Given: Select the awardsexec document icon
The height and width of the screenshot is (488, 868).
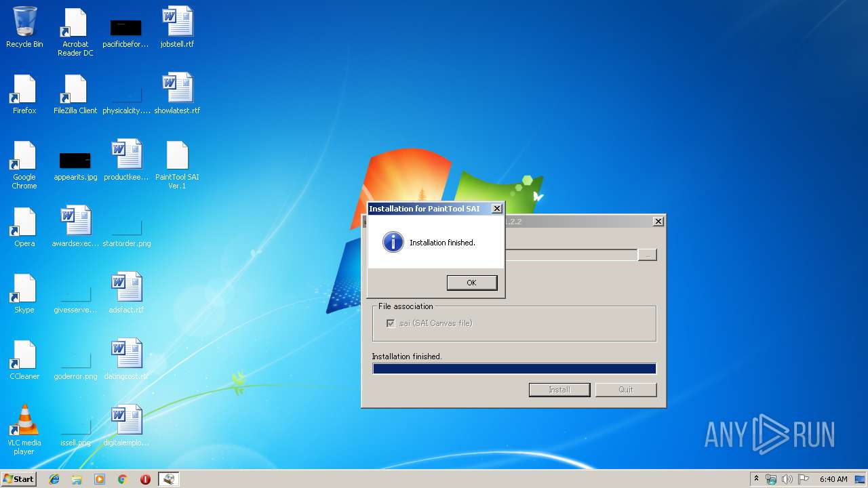Looking at the screenshot, I should pyautogui.click(x=75, y=227).
